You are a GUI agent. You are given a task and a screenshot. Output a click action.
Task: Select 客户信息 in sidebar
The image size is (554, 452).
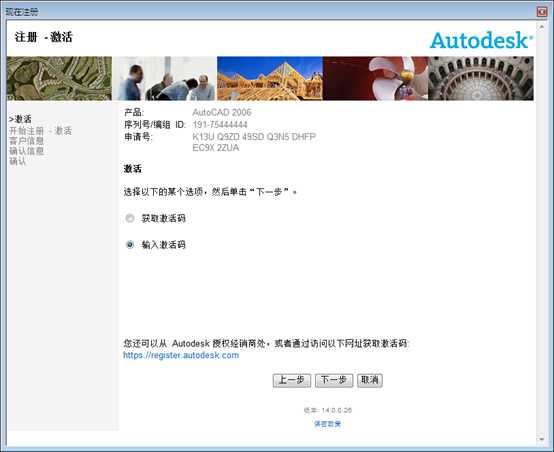click(26, 141)
